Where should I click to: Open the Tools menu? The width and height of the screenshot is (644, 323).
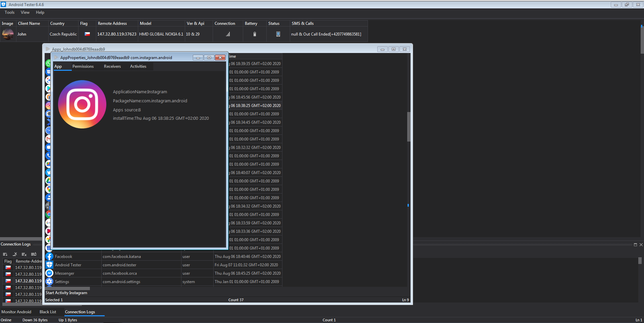9,12
